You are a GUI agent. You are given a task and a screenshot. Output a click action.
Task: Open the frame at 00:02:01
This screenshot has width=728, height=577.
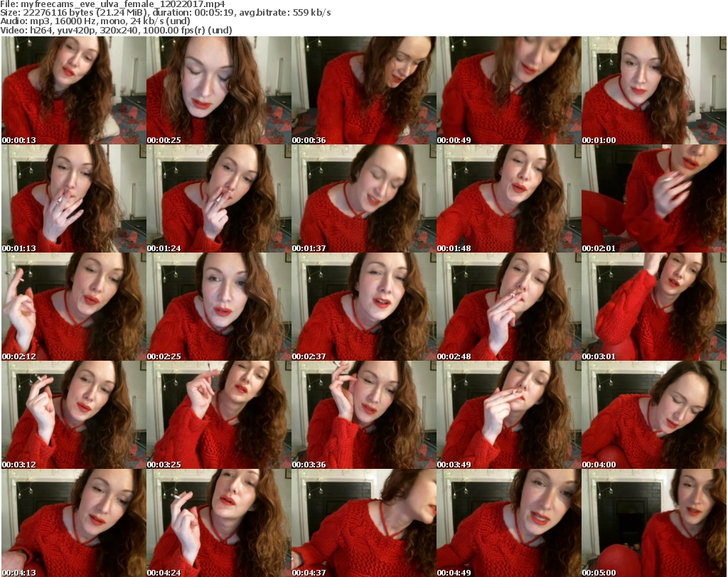coord(654,198)
